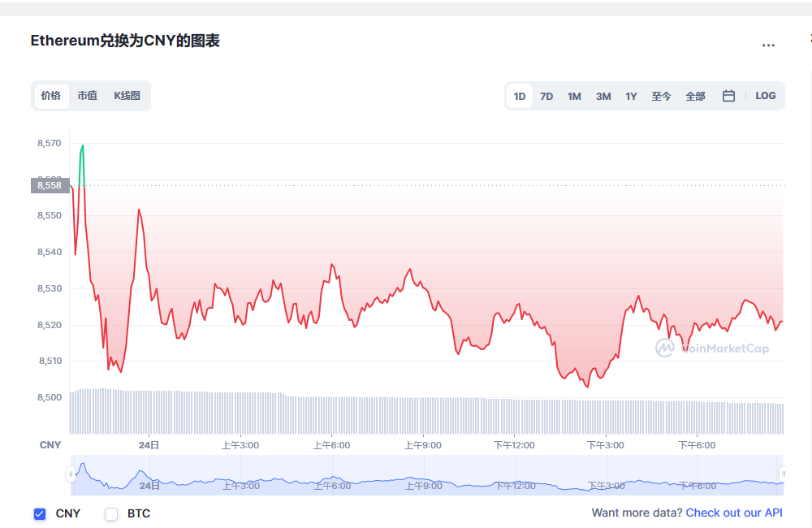812x528 pixels.
Task: Click the 上午9:00 x-axis label
Action: [x=423, y=445]
